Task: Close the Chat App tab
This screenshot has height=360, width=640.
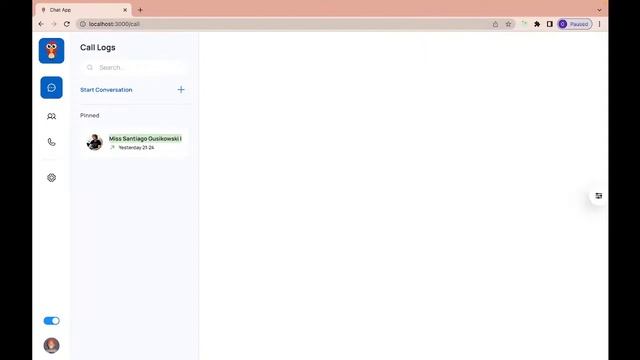Action: [125, 10]
